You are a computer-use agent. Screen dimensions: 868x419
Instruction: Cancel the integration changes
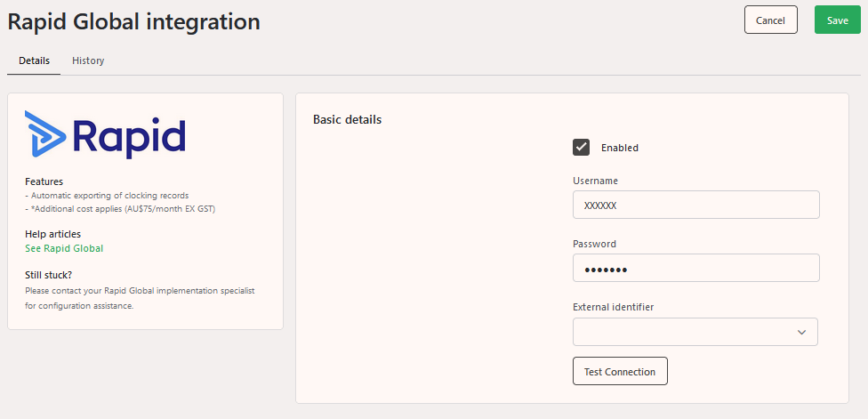click(x=770, y=20)
